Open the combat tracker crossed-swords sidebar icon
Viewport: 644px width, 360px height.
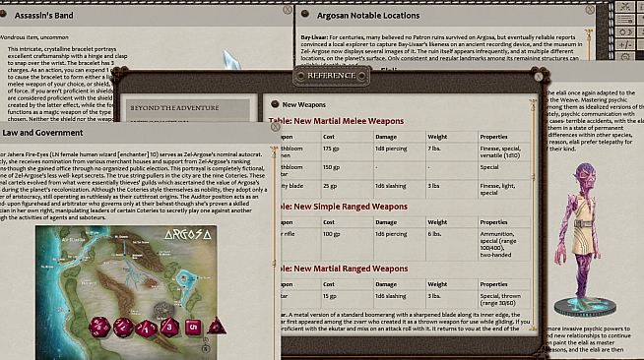[625, 7]
